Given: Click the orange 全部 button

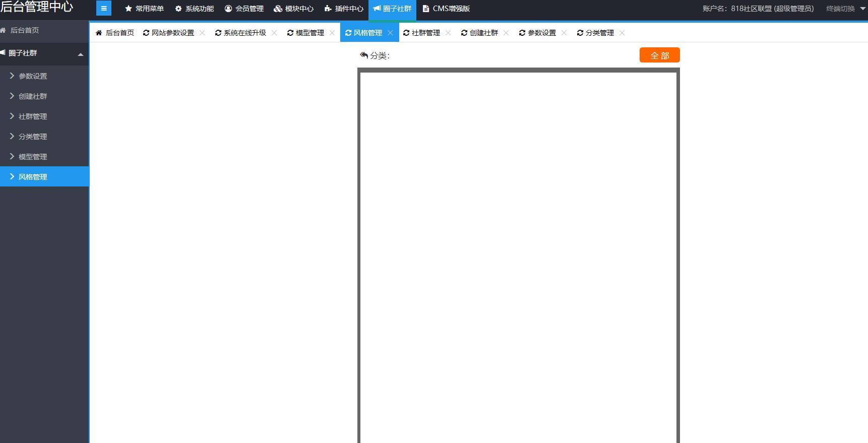Looking at the screenshot, I should tap(659, 55).
